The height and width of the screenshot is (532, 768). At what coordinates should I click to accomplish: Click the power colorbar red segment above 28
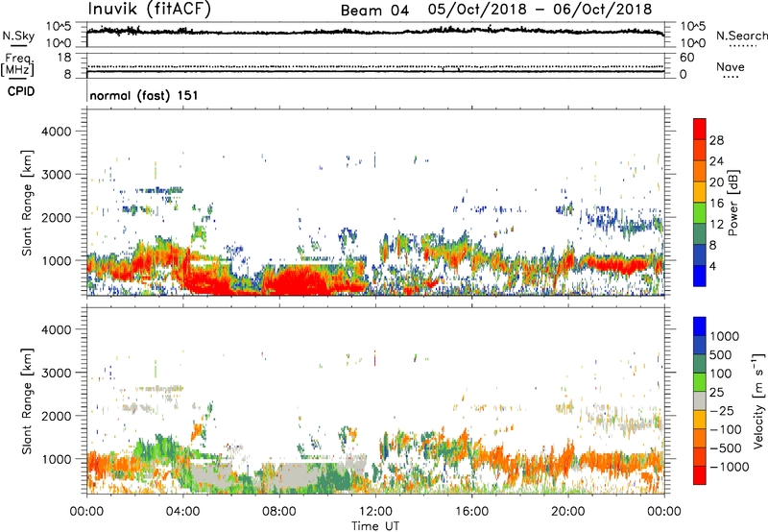coord(700,129)
